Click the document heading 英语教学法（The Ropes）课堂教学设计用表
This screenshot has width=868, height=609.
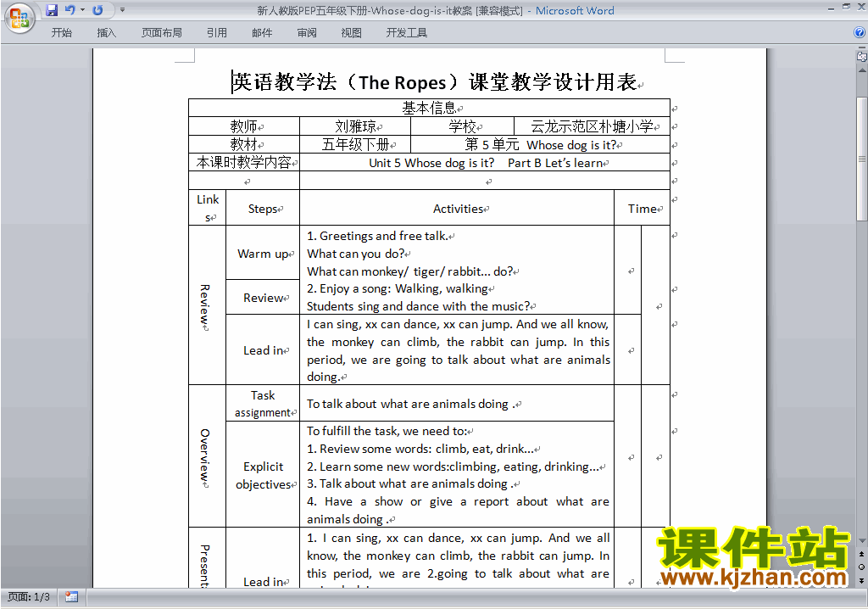pos(435,82)
